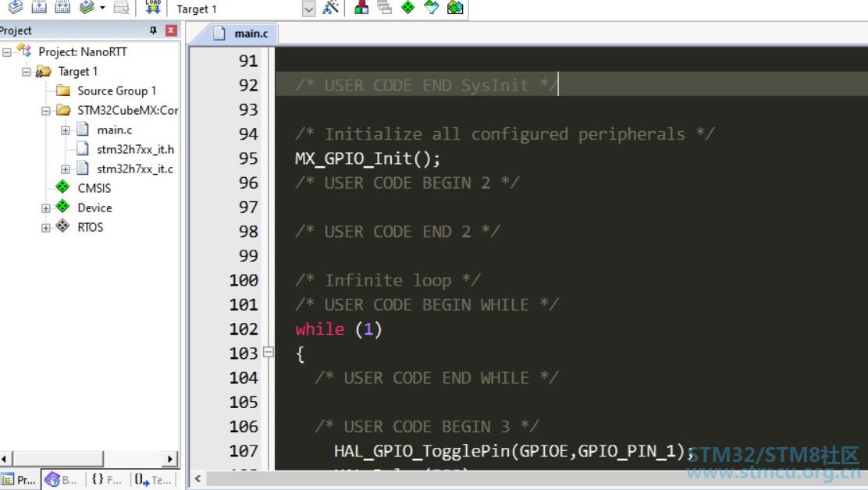The image size is (868, 490).
Task: Click editor horizontal scrollbar left arrow
Action: coord(197,479)
